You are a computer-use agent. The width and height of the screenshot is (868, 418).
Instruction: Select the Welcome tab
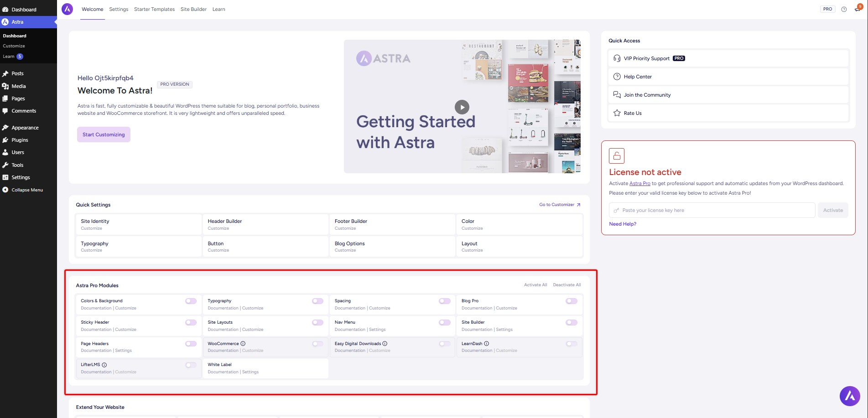click(93, 9)
